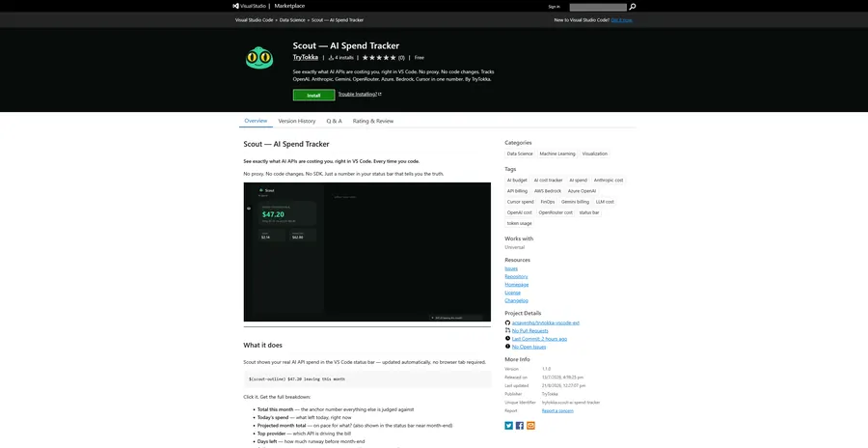Open the Issues resource link

click(511, 268)
